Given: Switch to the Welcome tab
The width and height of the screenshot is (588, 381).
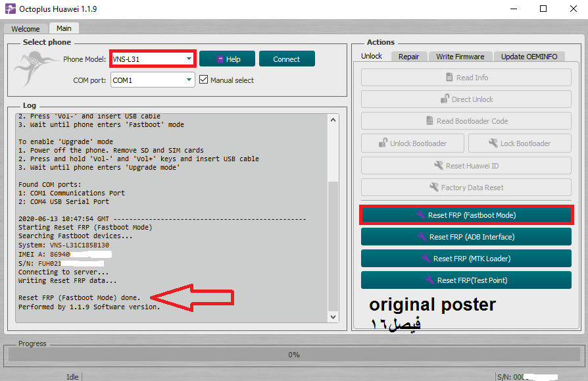Looking at the screenshot, I should tap(26, 29).
